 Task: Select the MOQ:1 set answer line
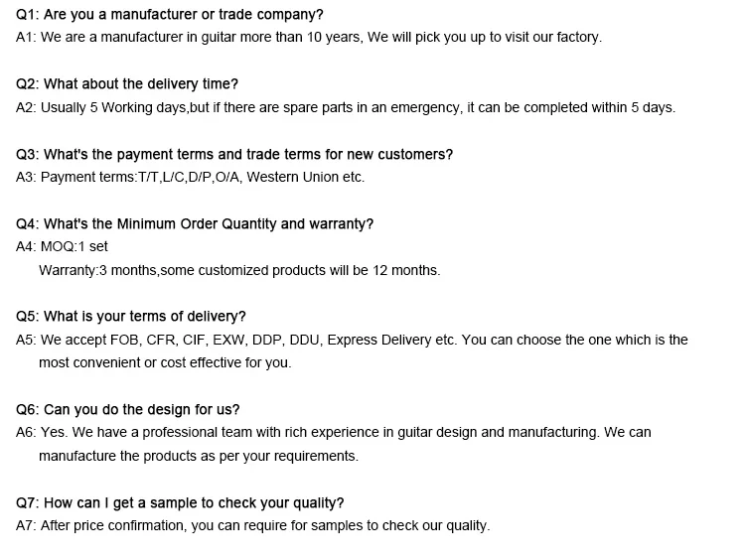[x=62, y=246]
